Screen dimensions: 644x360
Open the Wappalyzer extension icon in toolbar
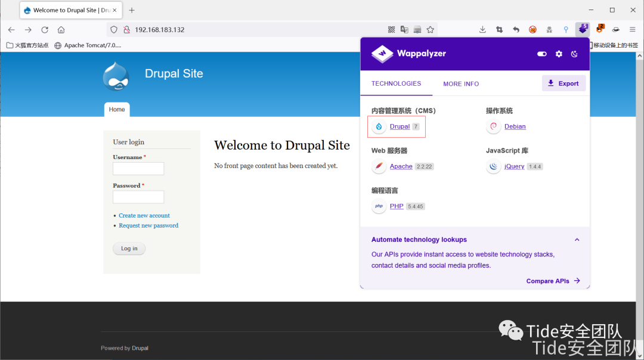click(x=583, y=29)
